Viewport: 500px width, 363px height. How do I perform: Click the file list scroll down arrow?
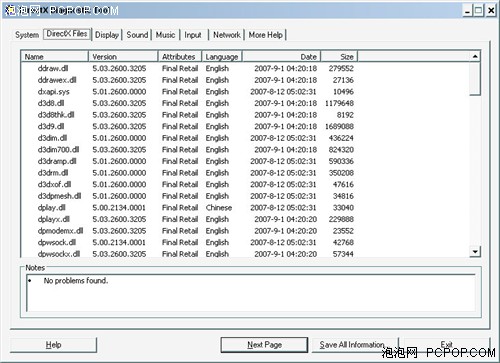pyautogui.click(x=475, y=251)
